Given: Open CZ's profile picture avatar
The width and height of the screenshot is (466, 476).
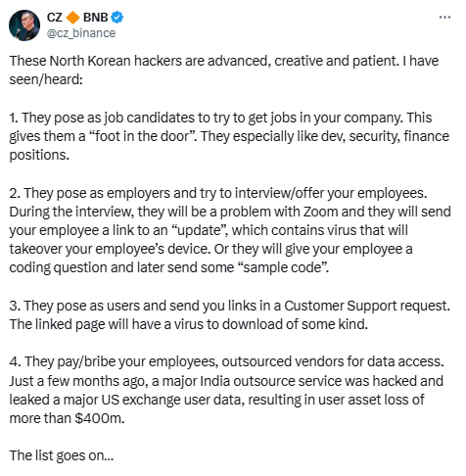Looking at the screenshot, I should 24,25.
